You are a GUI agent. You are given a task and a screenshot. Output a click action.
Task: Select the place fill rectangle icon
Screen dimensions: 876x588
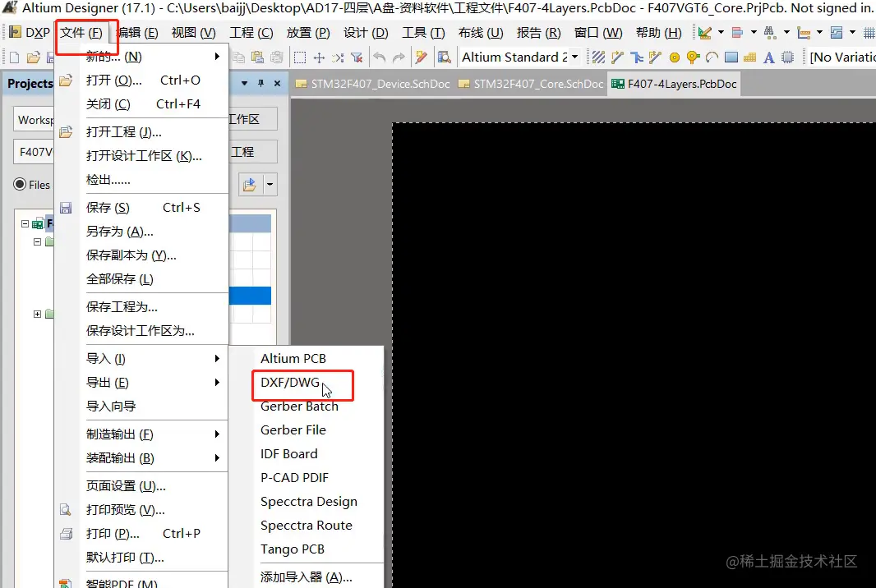point(731,57)
